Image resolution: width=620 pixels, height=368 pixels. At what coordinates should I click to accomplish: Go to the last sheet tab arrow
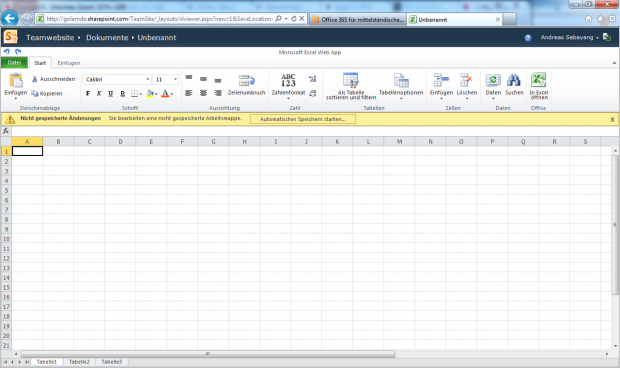pyautogui.click(x=27, y=362)
